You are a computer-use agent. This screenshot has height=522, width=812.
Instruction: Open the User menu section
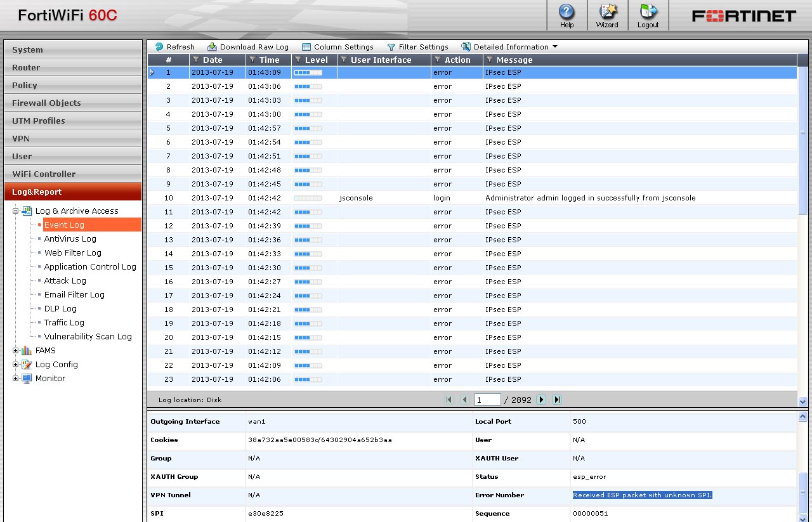pyautogui.click(x=73, y=156)
